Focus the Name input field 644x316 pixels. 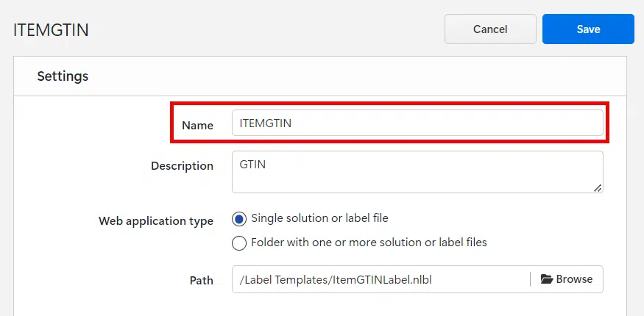coord(417,123)
